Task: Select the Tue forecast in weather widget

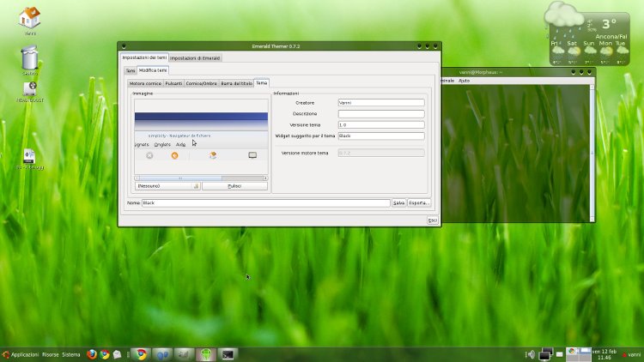Action: tap(621, 52)
